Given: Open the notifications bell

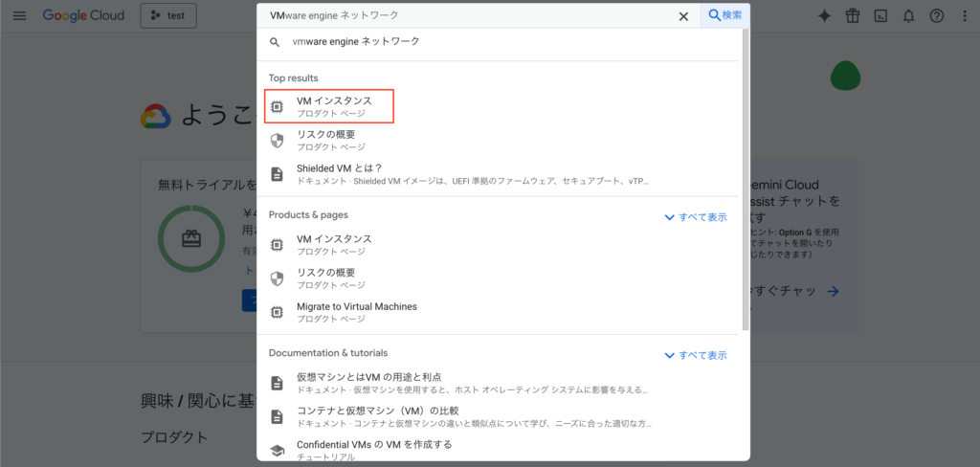Looking at the screenshot, I should click(908, 16).
